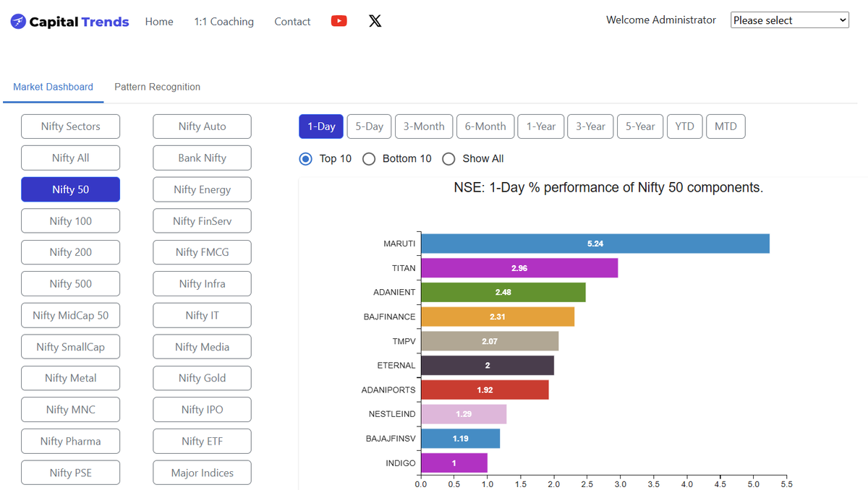
Task: Select the Bank Nifty button
Action: (x=203, y=158)
